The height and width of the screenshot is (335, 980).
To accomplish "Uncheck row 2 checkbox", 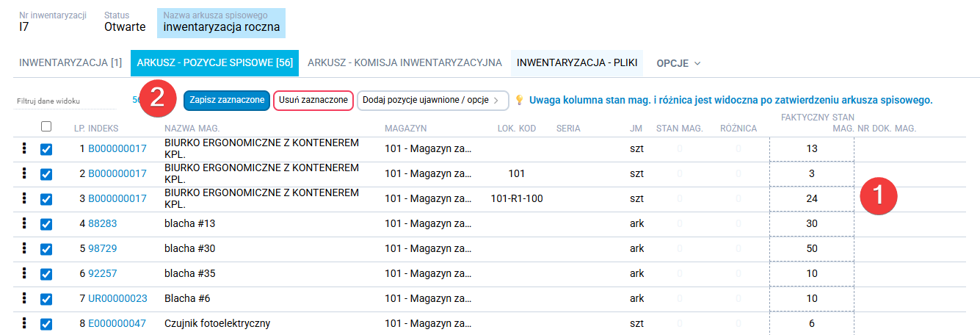I will click(x=46, y=174).
